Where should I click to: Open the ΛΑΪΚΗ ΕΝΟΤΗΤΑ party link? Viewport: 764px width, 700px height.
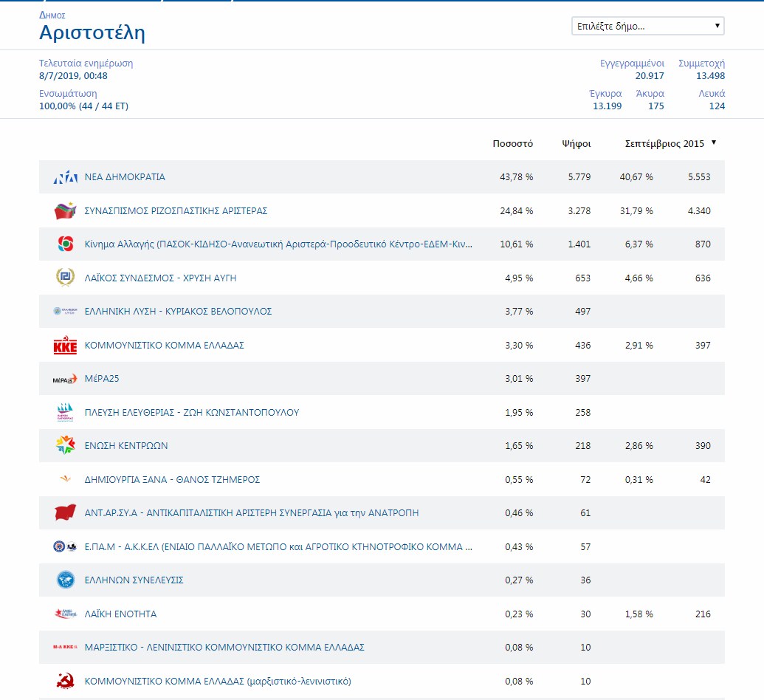[120, 614]
